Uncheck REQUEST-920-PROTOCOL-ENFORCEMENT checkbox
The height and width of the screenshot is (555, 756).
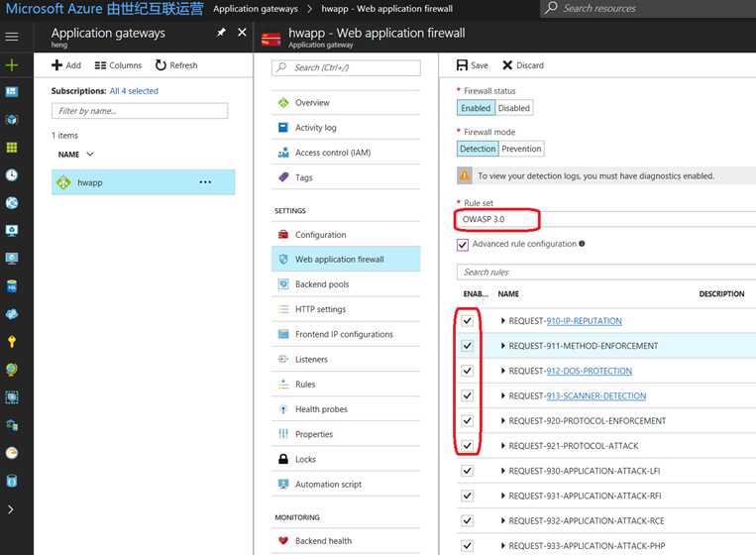[x=468, y=421]
